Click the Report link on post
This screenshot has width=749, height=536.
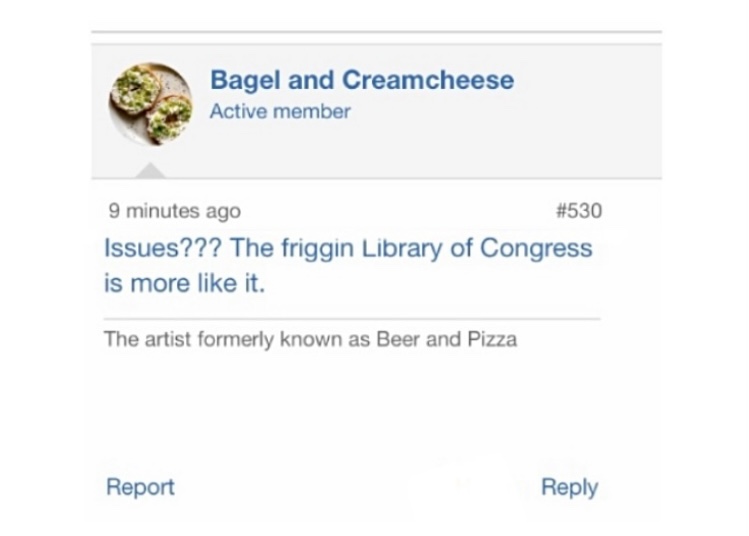[140, 487]
